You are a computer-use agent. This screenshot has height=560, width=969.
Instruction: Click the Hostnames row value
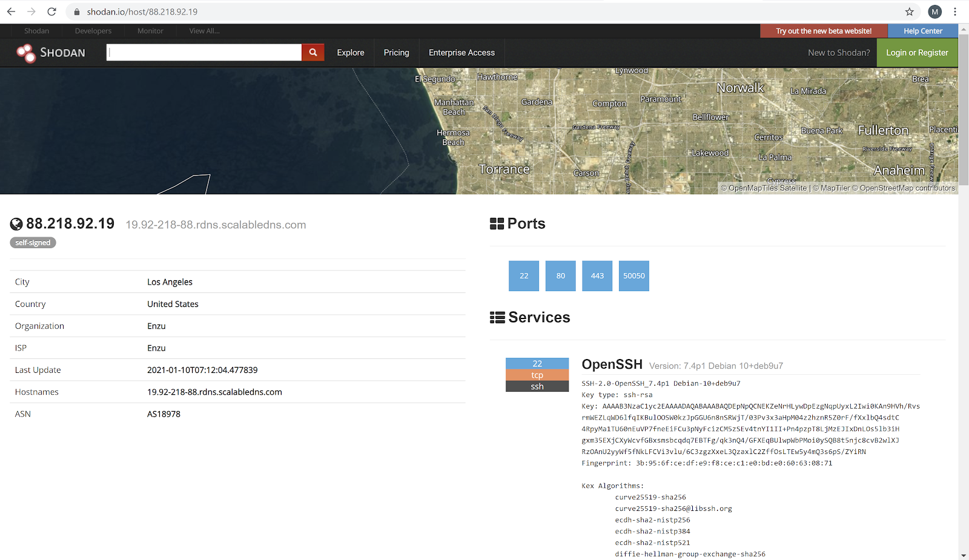coord(214,392)
